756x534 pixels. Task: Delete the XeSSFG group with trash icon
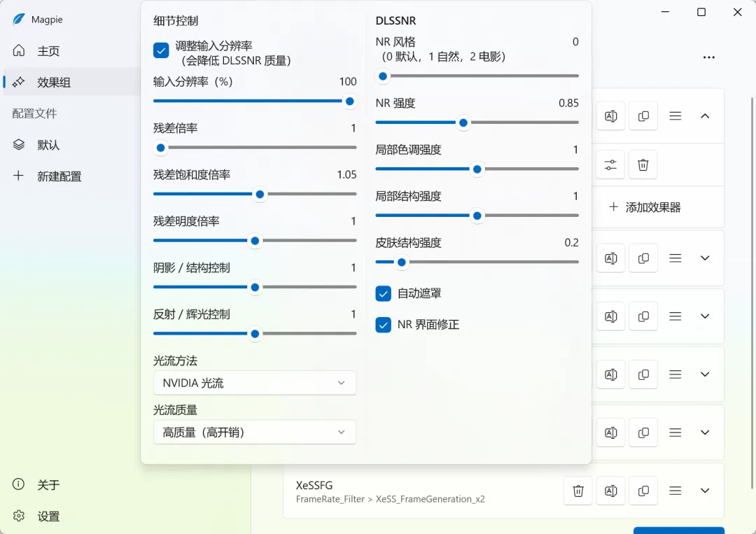click(x=578, y=491)
